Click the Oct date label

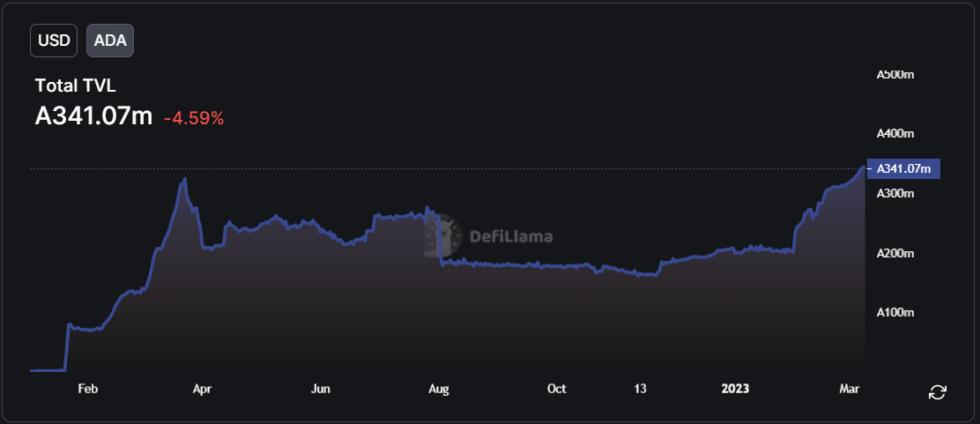coord(556,389)
